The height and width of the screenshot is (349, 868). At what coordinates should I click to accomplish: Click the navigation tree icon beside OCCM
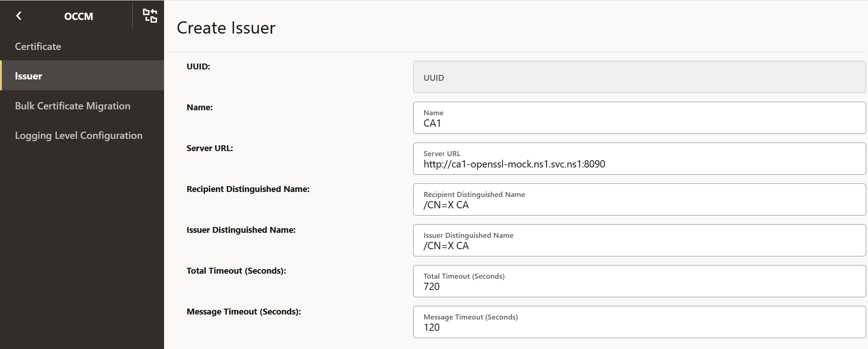pyautogui.click(x=150, y=16)
